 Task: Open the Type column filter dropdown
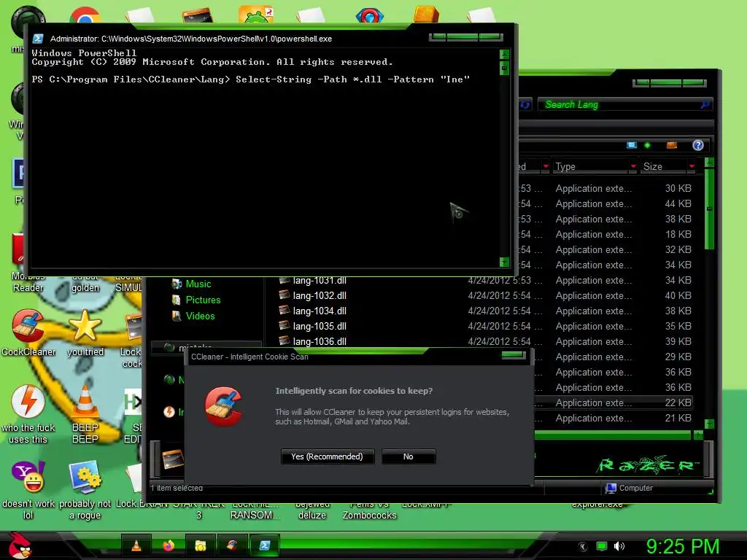[633, 166]
